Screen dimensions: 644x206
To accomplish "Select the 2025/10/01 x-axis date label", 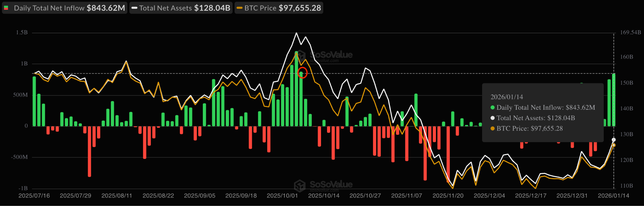I will (282, 196).
